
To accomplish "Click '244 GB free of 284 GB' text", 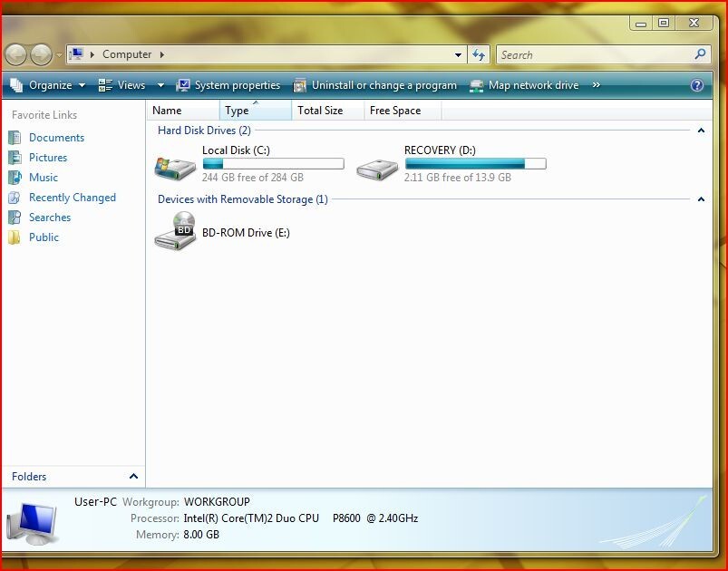I will (x=253, y=178).
